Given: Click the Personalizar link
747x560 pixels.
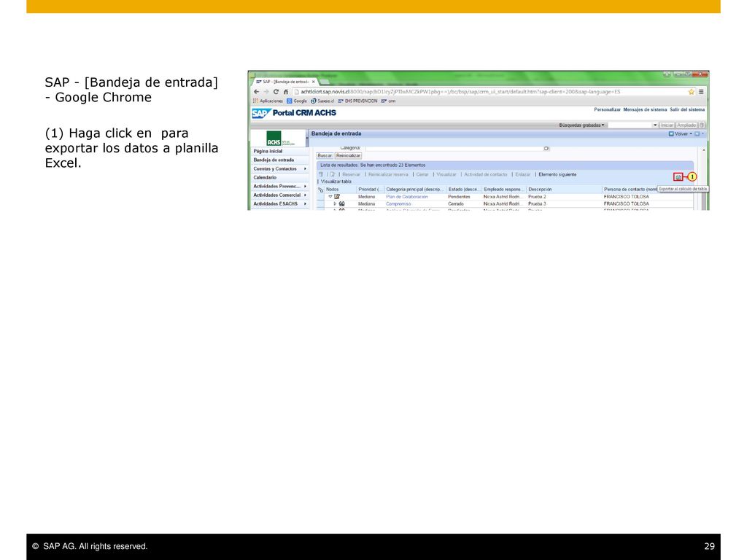Looking at the screenshot, I should (x=607, y=109).
